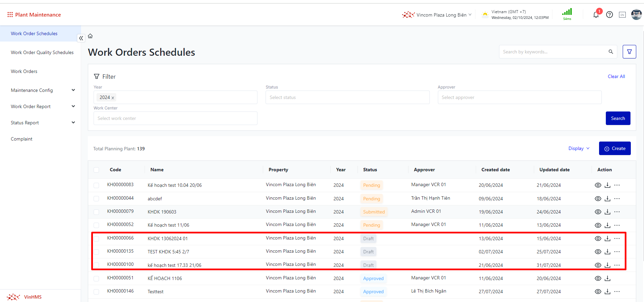Check the box next to KH00000051
Viewport: 644px width, 302px height.
(96, 279)
